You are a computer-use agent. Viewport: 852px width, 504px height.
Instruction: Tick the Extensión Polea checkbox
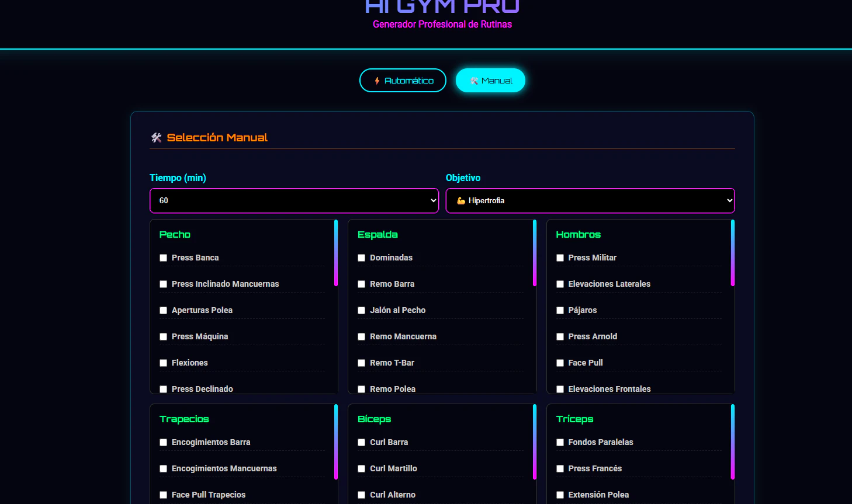click(x=560, y=495)
